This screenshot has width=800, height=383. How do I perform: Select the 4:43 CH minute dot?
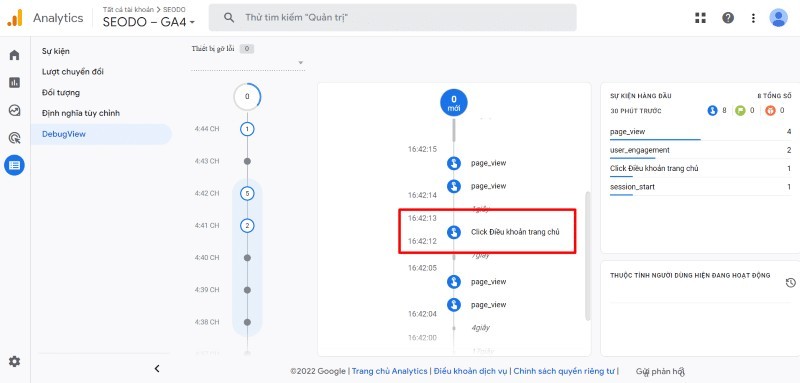[247, 161]
